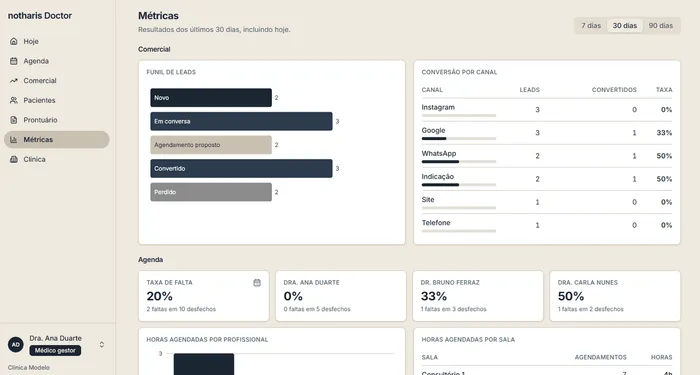Click '2 faltas em 10 desfechos' text
The image size is (700, 375).
181,309
